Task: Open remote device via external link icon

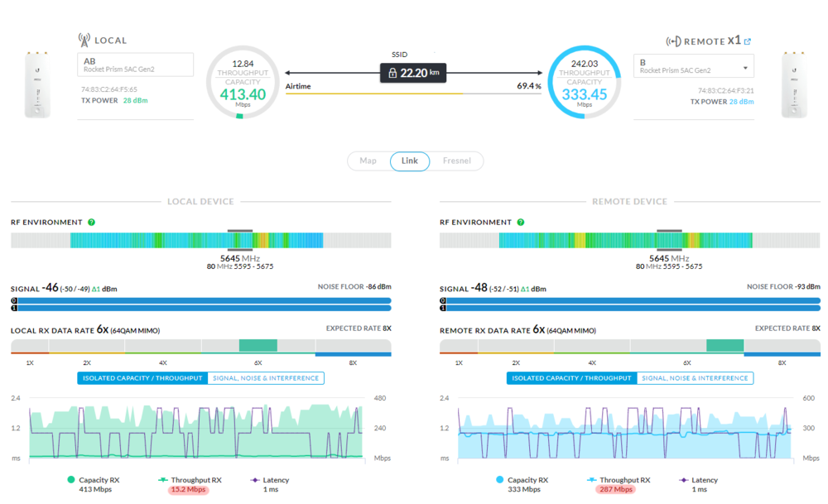Action: pos(748,41)
